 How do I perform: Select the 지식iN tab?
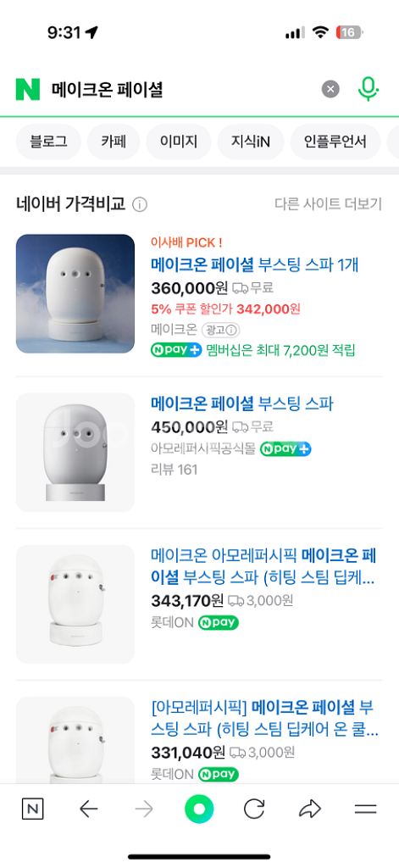point(251,142)
